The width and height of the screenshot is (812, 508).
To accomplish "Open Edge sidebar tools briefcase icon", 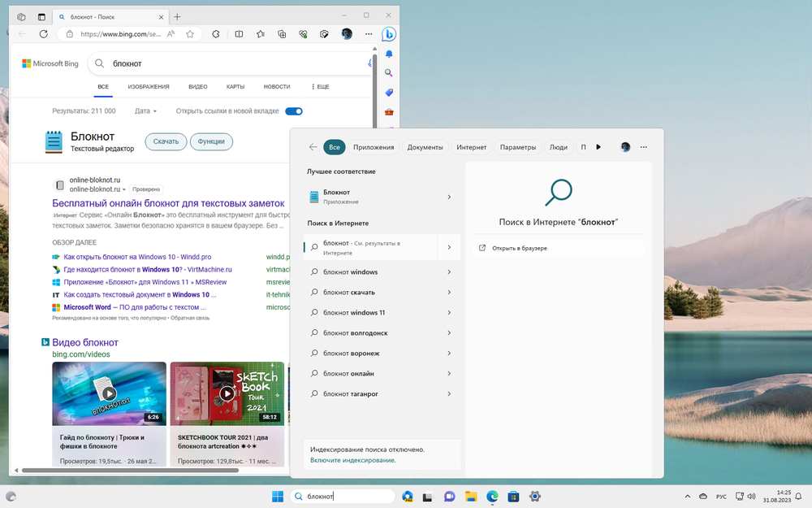I will point(389,111).
